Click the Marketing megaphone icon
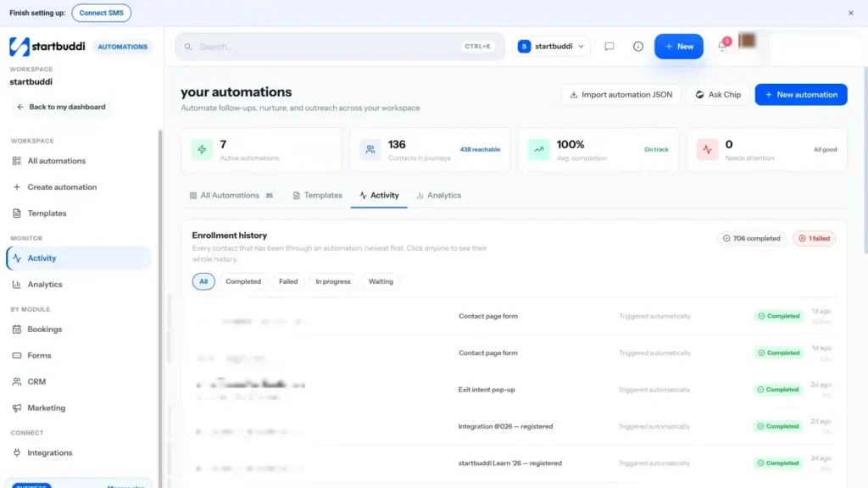 (x=17, y=408)
